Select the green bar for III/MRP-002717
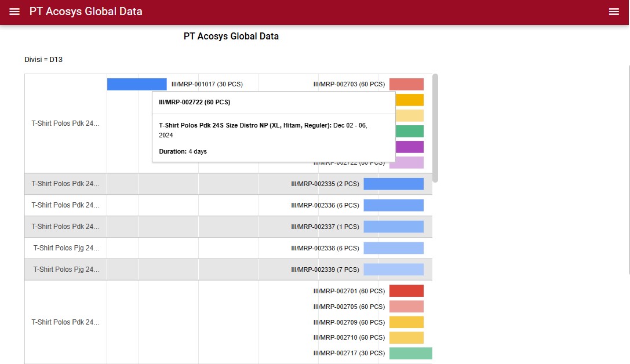The width and height of the screenshot is (630, 364). pos(410,353)
